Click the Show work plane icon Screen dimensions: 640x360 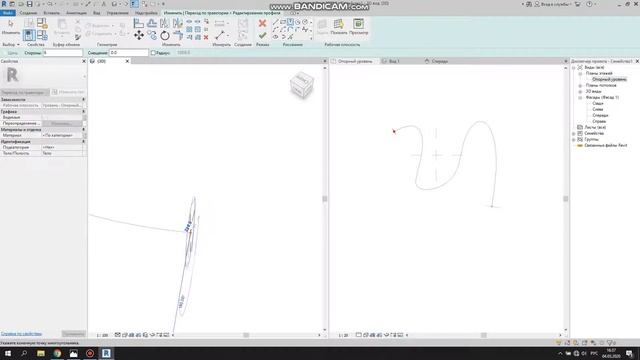pyautogui.click(x=338, y=24)
